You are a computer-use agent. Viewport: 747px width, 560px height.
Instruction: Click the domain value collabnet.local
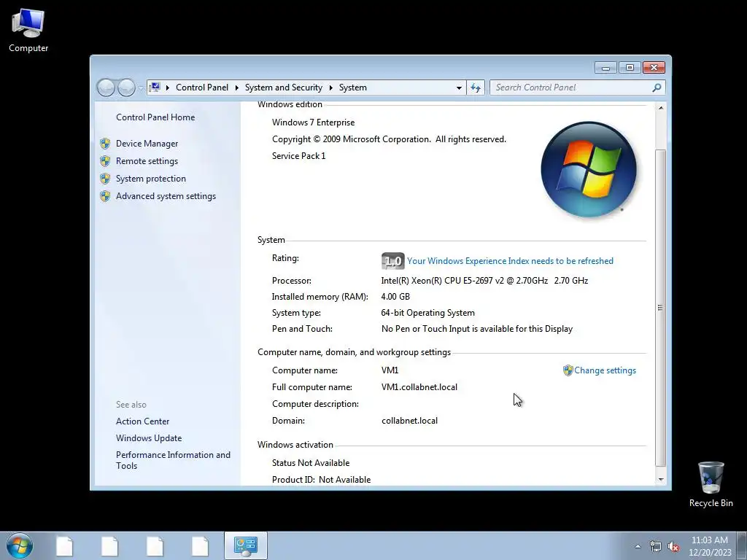(409, 421)
